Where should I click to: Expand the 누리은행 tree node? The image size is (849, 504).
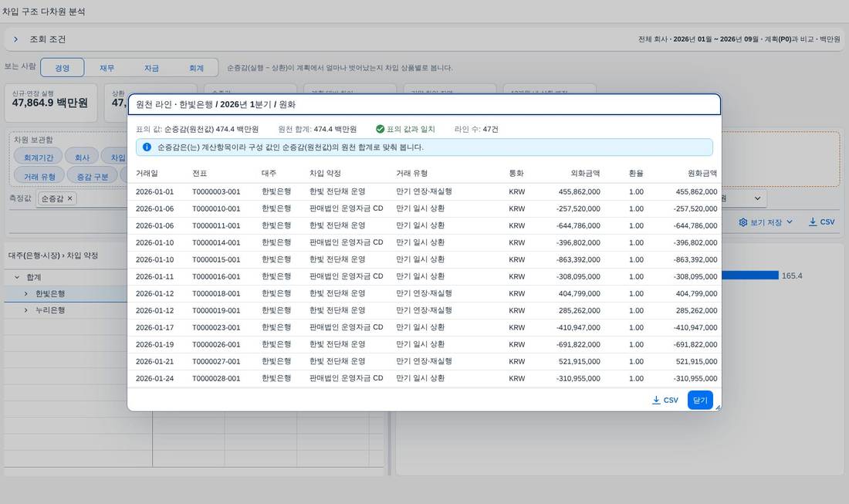point(25,310)
